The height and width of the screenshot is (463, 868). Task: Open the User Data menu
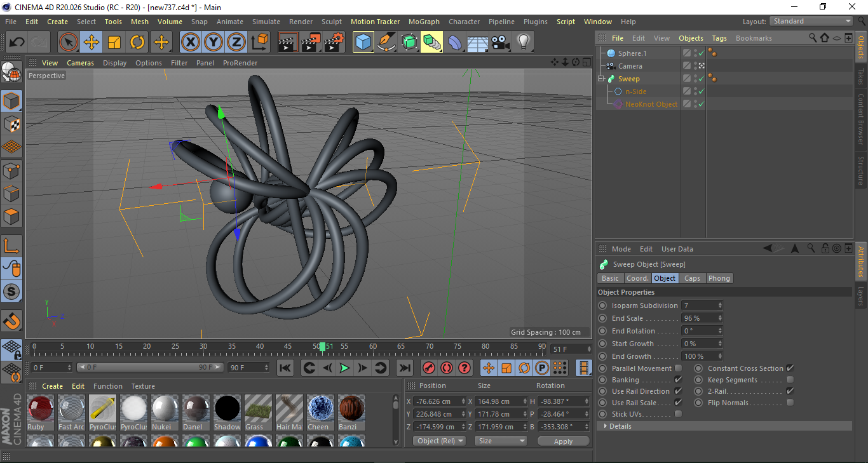tap(677, 249)
